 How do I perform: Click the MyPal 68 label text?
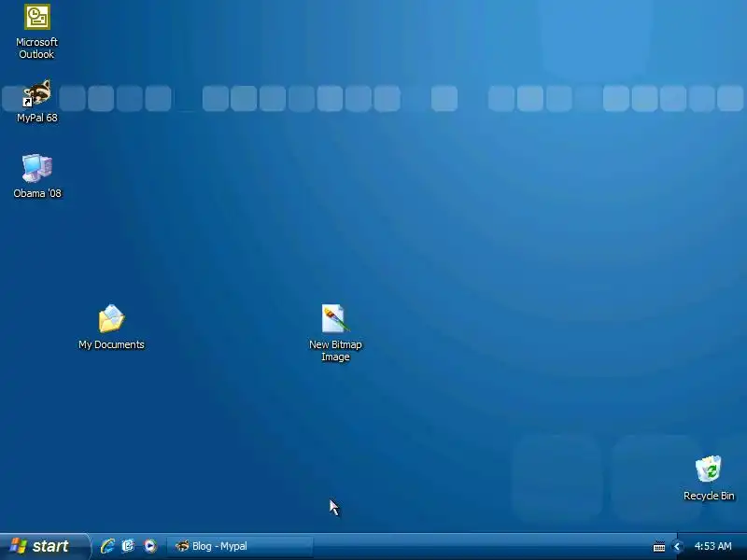[x=37, y=118]
